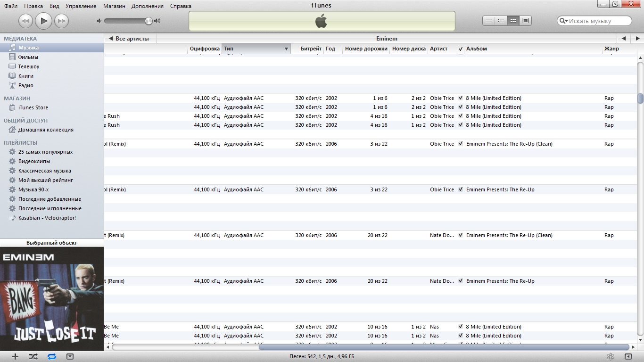Click the status text Песен: 542, 1,5 дн., 4,96 ГБ
This screenshot has height=362, width=644.
tap(322, 357)
